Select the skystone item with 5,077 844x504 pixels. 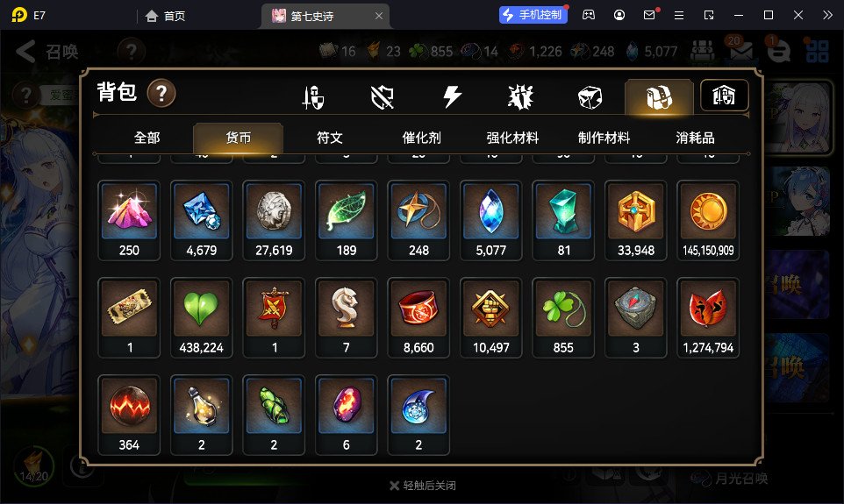point(491,221)
